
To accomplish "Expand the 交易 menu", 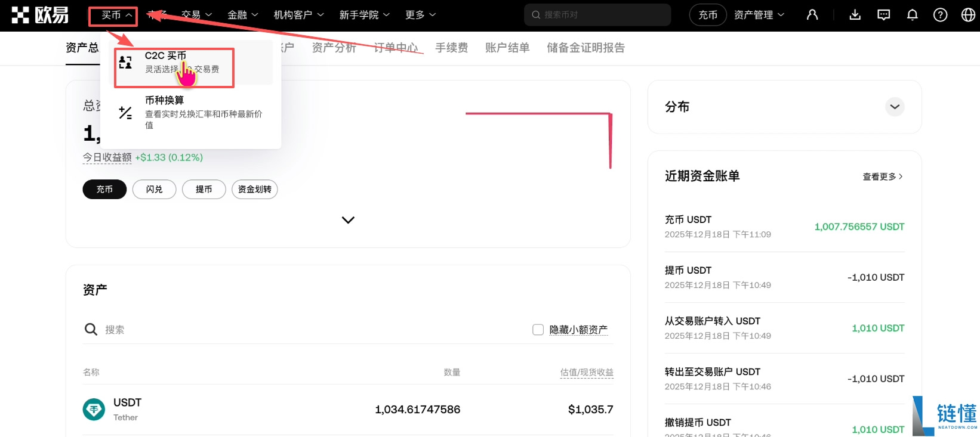I will pyautogui.click(x=197, y=15).
